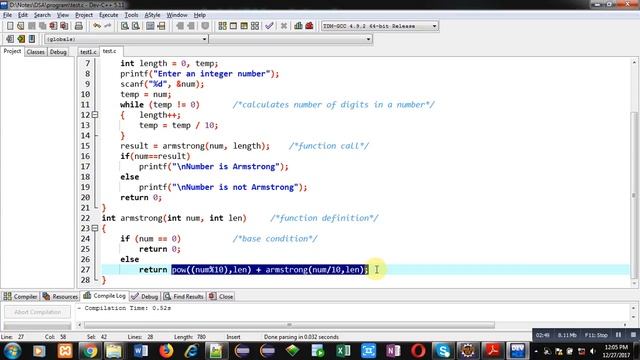This screenshot has width=640, height=360.
Task: Click the Close bottom panel tab
Action: (x=221, y=296)
